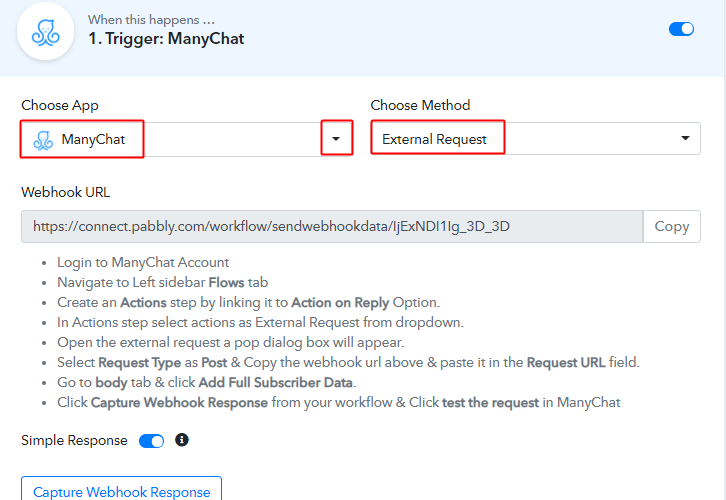
Task: Click the 'Choose App' label
Action: click(60, 105)
